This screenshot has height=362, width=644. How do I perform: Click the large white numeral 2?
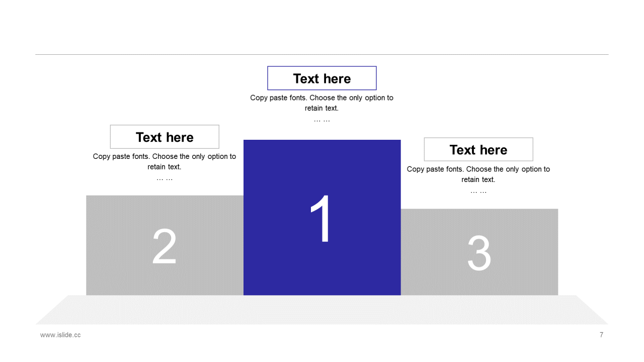coord(165,246)
